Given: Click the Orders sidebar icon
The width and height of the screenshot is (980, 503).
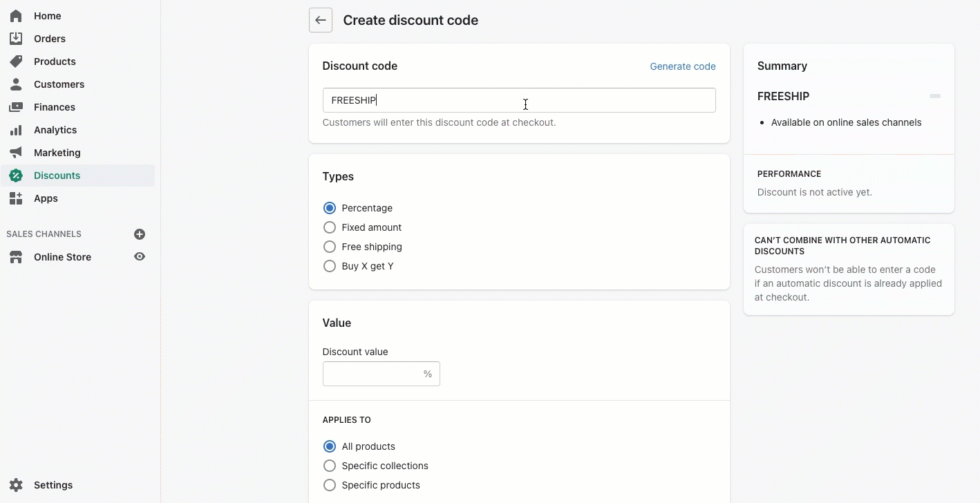Looking at the screenshot, I should click(x=16, y=38).
